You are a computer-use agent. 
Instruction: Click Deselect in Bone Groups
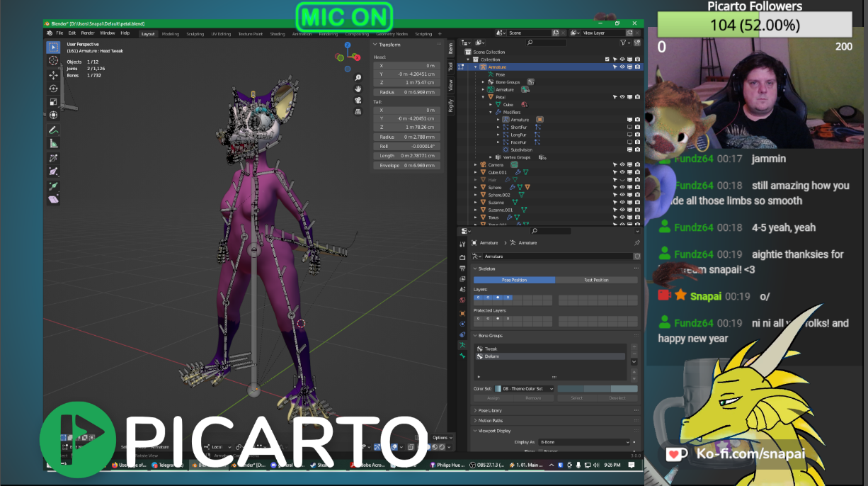pos(617,398)
